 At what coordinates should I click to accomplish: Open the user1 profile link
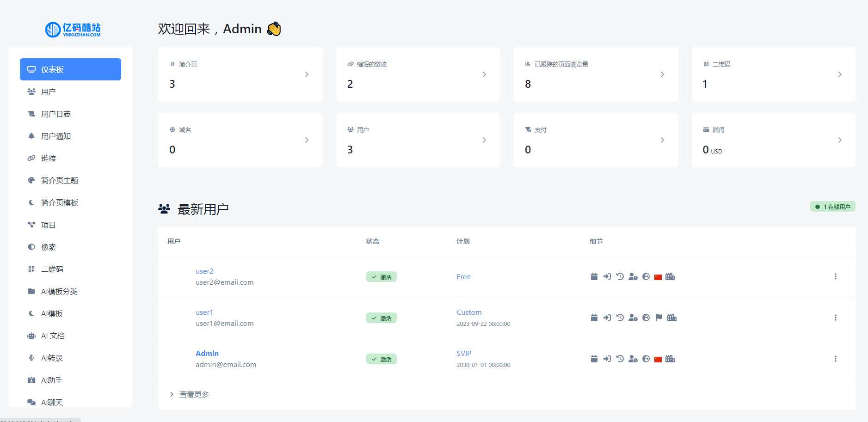pos(204,312)
